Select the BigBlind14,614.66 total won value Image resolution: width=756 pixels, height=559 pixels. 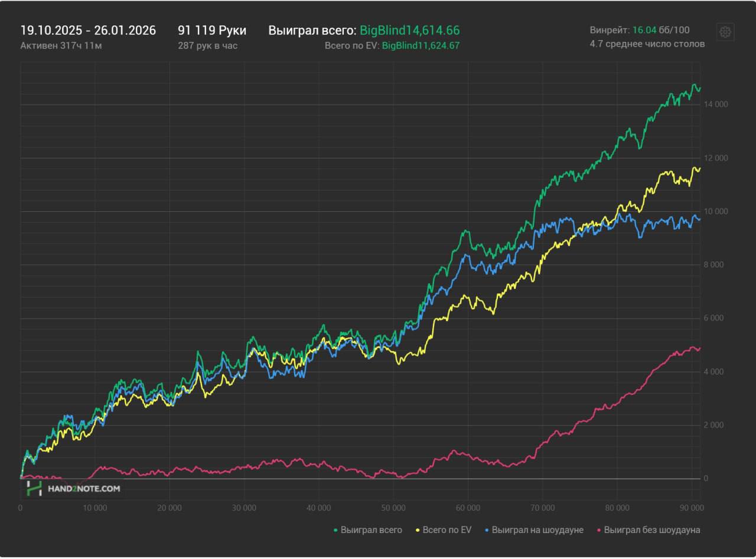pyautogui.click(x=409, y=31)
